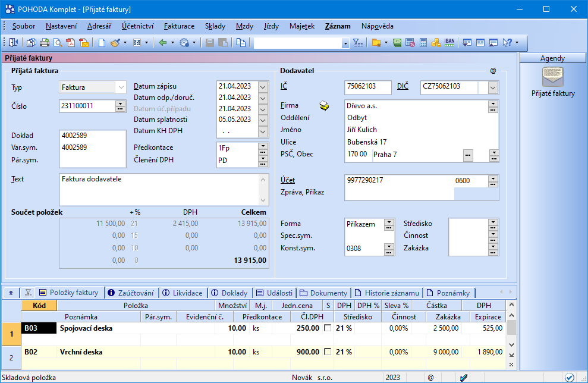
Task: Click the Kód column header
Action: click(x=39, y=306)
